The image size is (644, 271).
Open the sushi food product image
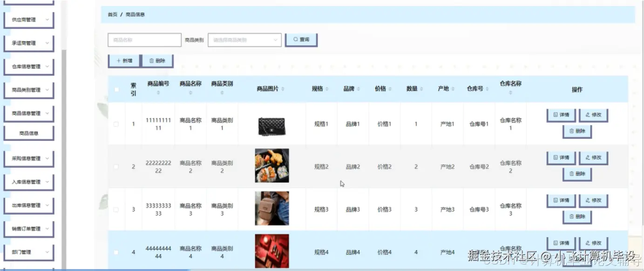pyautogui.click(x=272, y=166)
